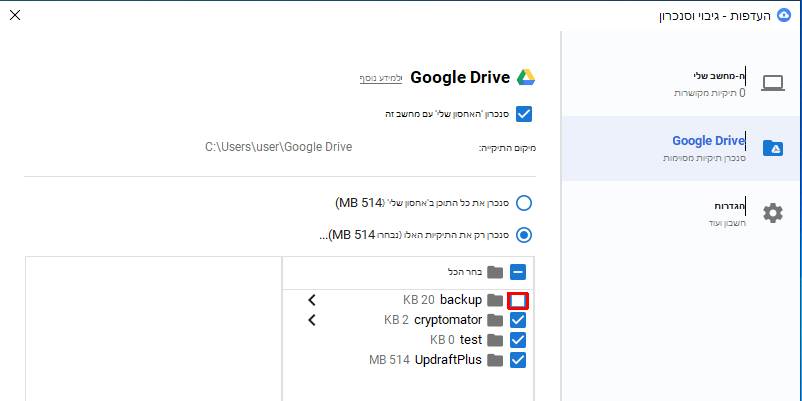Click the C:\Users\user\Google Drive folder path

(279, 147)
